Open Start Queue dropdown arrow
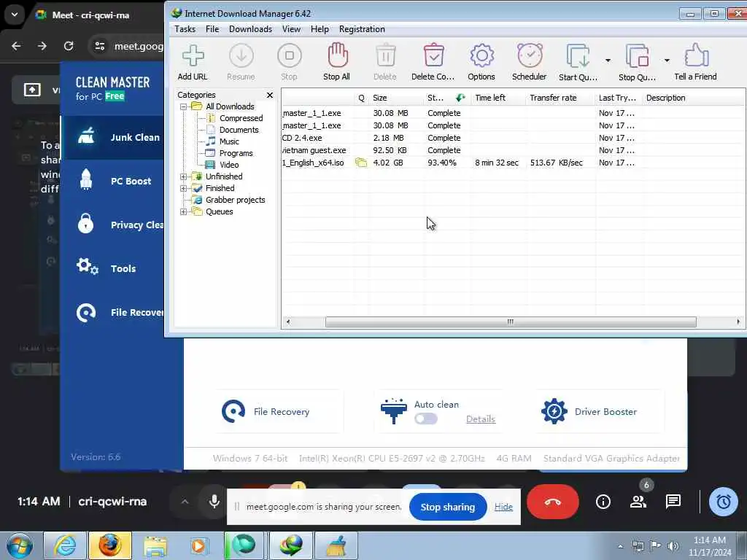The image size is (747, 560). point(608,61)
